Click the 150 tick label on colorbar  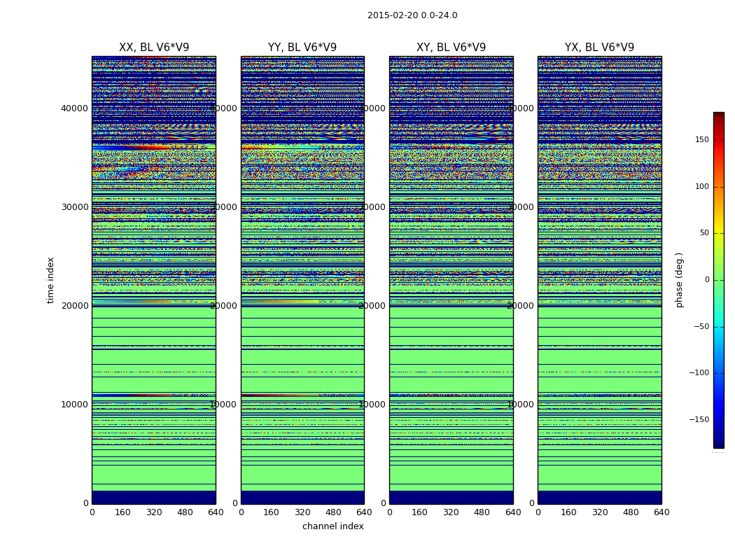(x=701, y=140)
